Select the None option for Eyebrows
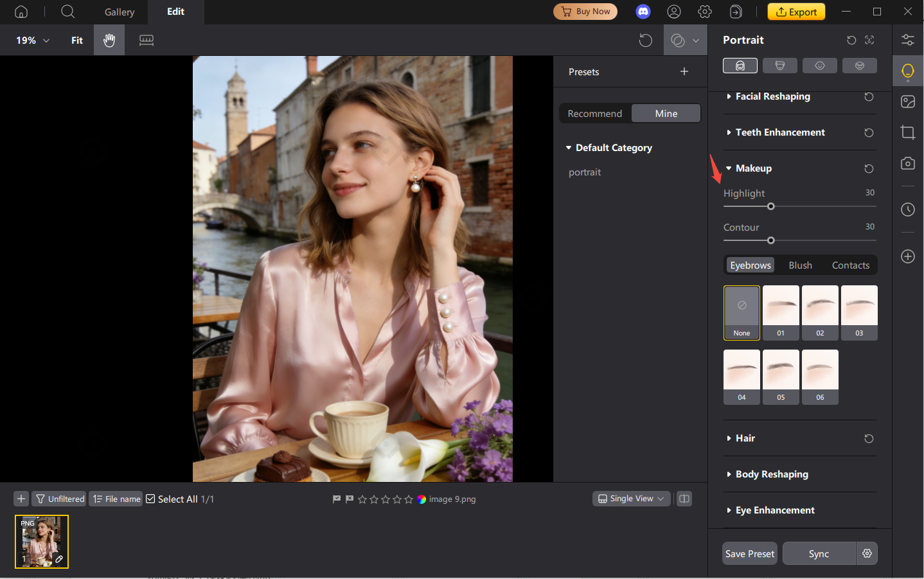Image resolution: width=924 pixels, height=579 pixels. pos(742,313)
